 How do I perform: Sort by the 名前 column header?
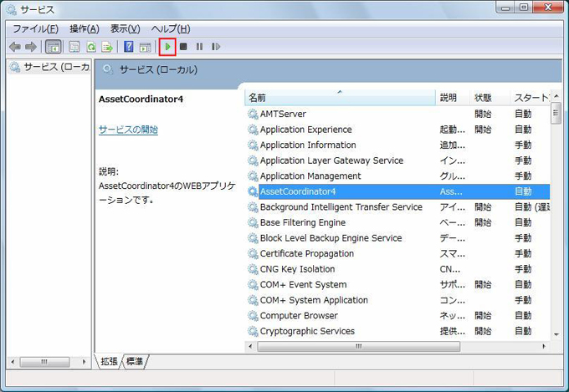(x=340, y=98)
